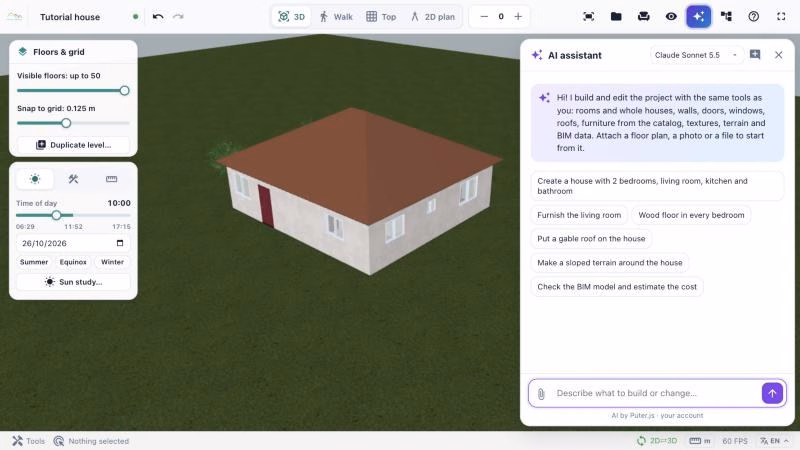The image size is (800, 450).
Task: Click the Tutorial house project name
Action: (x=70, y=17)
